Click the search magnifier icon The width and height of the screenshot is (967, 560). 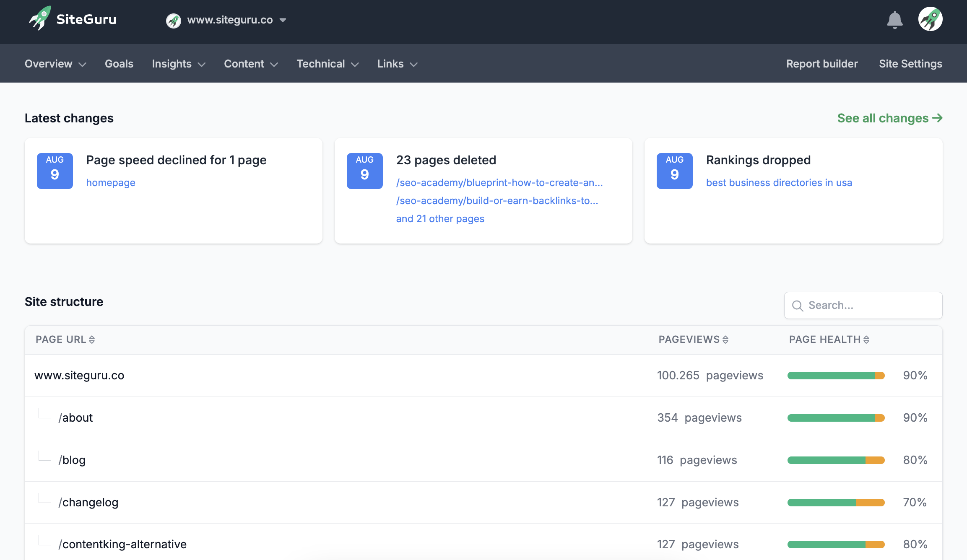point(797,306)
